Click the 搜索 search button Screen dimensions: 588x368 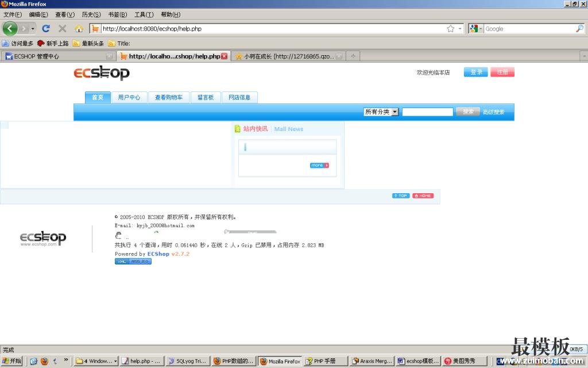467,112
